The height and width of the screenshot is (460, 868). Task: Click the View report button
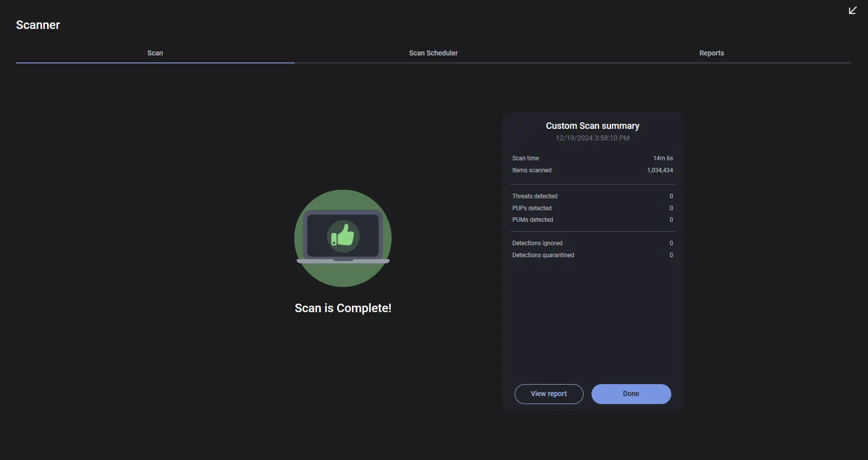point(549,394)
